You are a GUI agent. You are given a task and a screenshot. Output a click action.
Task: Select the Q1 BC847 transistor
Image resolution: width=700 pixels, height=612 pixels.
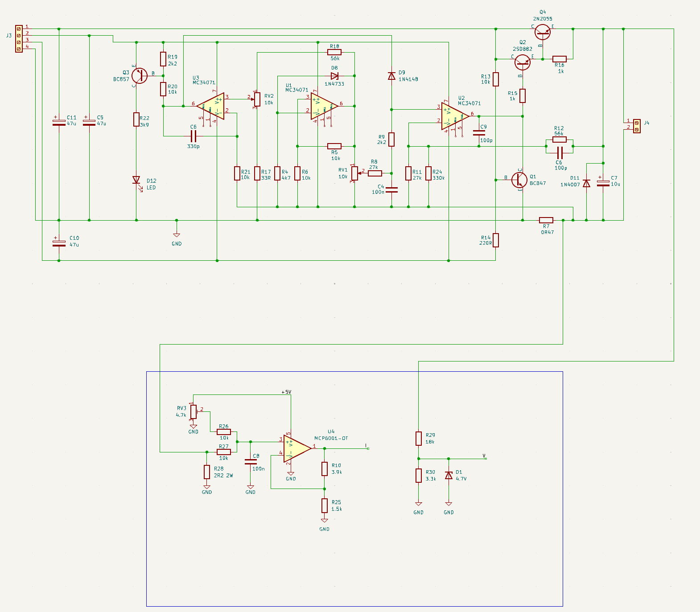click(x=519, y=180)
